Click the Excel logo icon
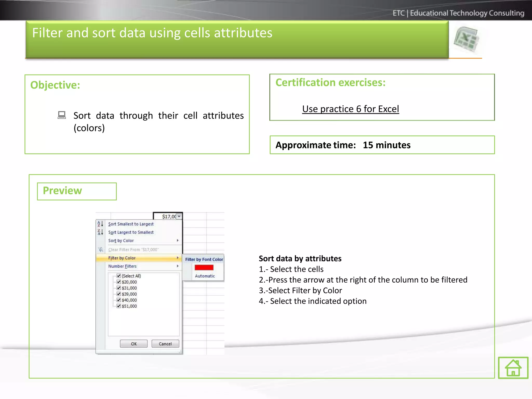This screenshot has width=532, height=399. click(467, 40)
